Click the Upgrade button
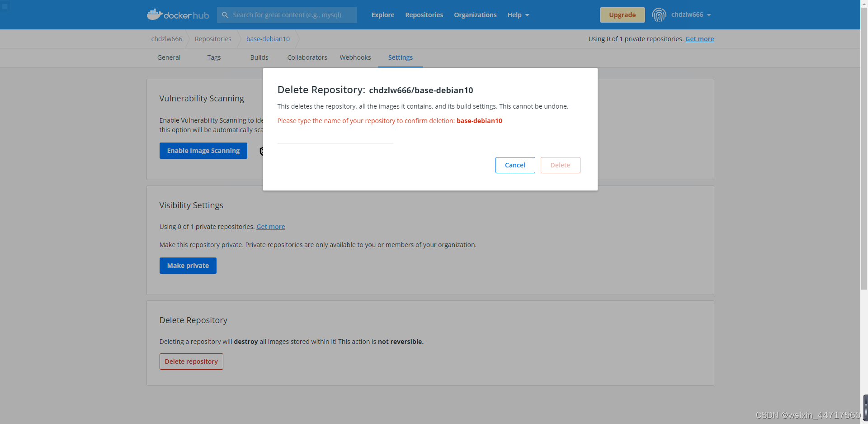The width and height of the screenshot is (868, 424). click(x=622, y=15)
